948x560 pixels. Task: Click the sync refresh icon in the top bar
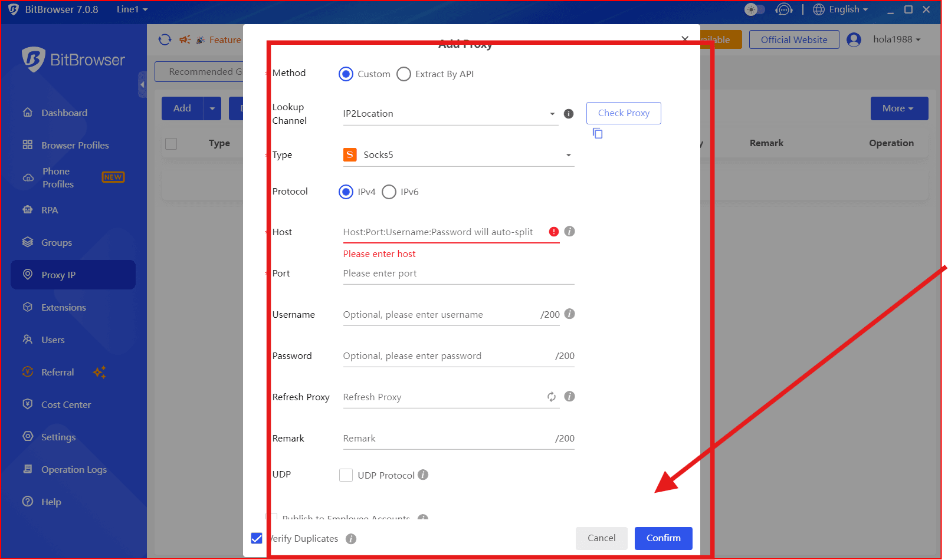[165, 39]
